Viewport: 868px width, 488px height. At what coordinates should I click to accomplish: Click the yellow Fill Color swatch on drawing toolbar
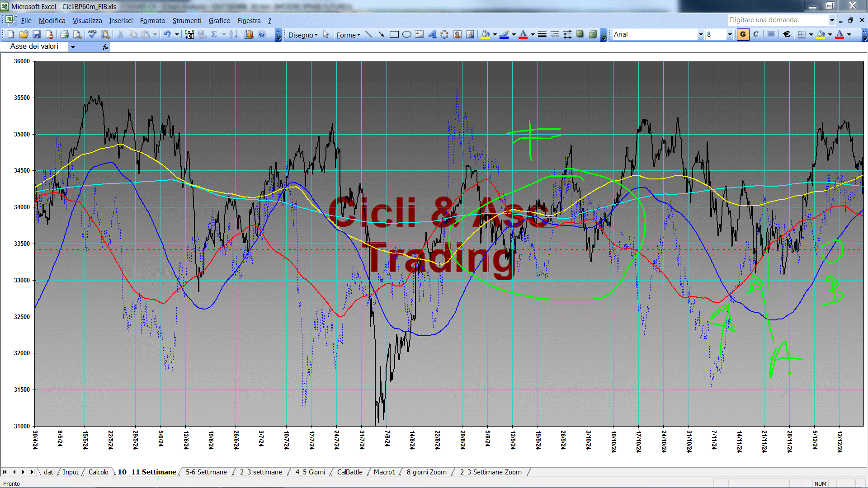[486, 34]
